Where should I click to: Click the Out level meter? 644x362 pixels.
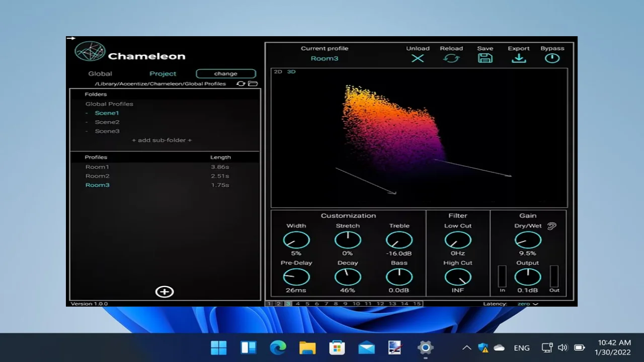pyautogui.click(x=554, y=276)
